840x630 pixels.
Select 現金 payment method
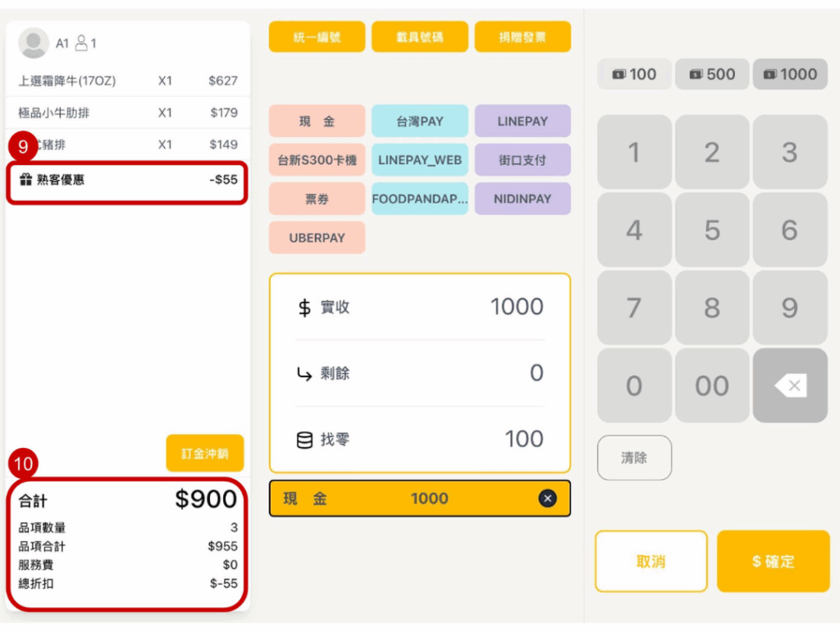click(x=317, y=121)
